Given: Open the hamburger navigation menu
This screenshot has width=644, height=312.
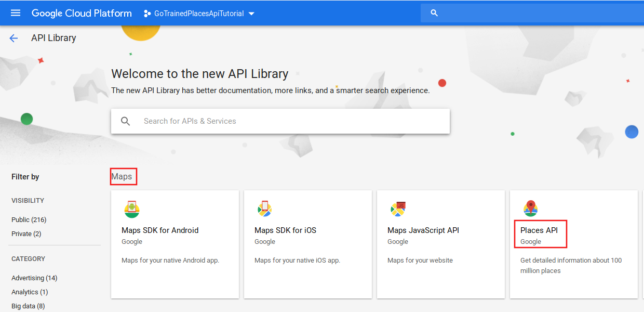Looking at the screenshot, I should click(16, 13).
